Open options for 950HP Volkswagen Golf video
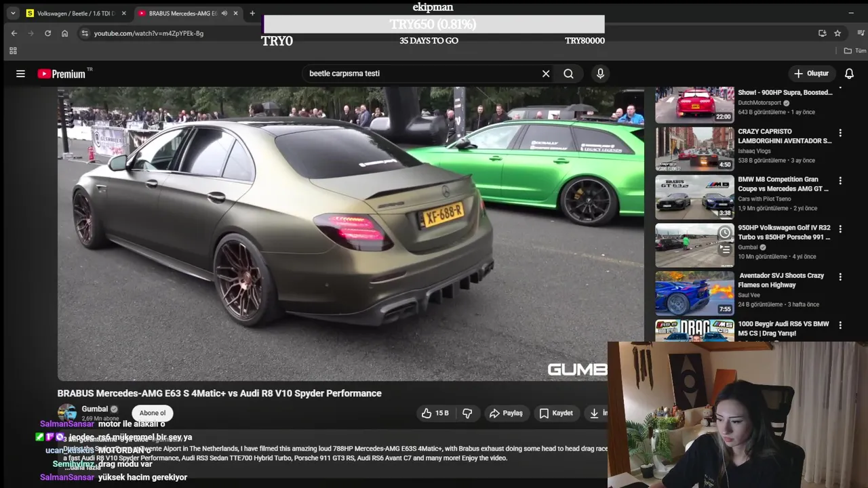This screenshot has height=488, width=868. click(840, 229)
